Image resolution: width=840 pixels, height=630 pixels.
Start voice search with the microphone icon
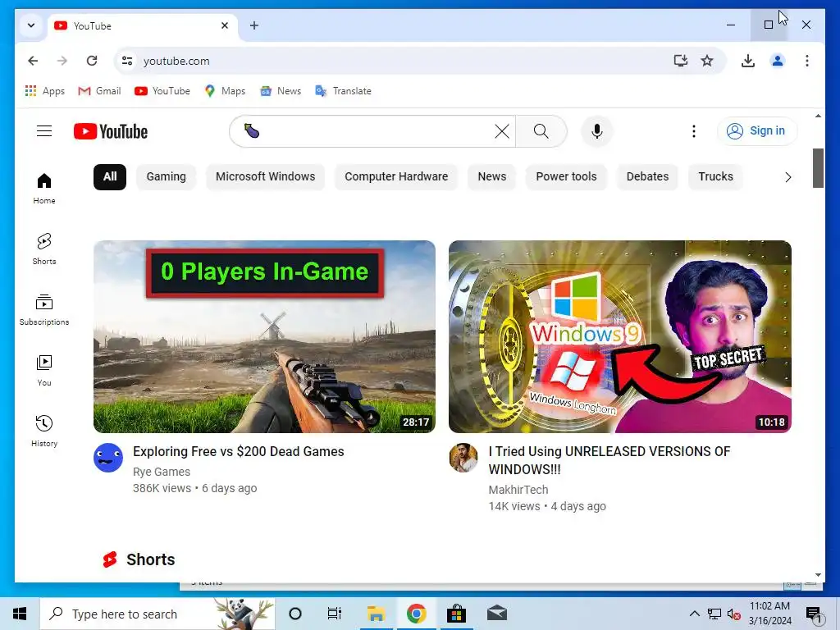coord(597,131)
